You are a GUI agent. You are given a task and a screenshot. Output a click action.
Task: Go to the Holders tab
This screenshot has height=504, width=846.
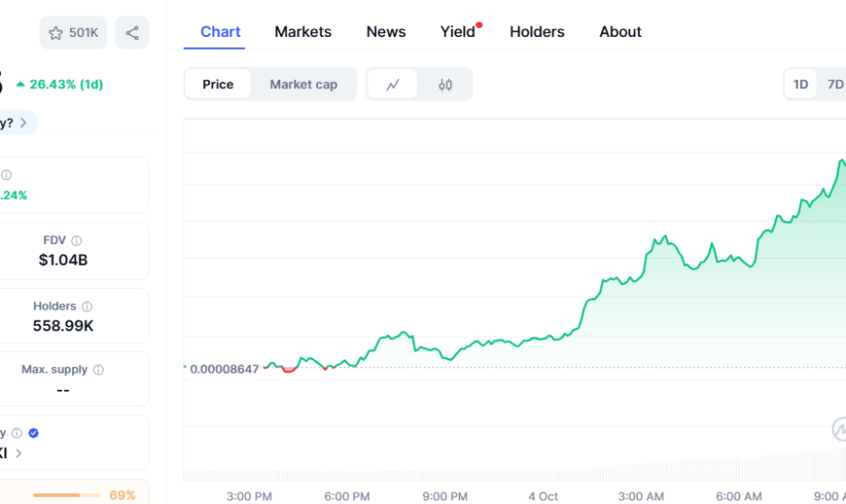[536, 31]
